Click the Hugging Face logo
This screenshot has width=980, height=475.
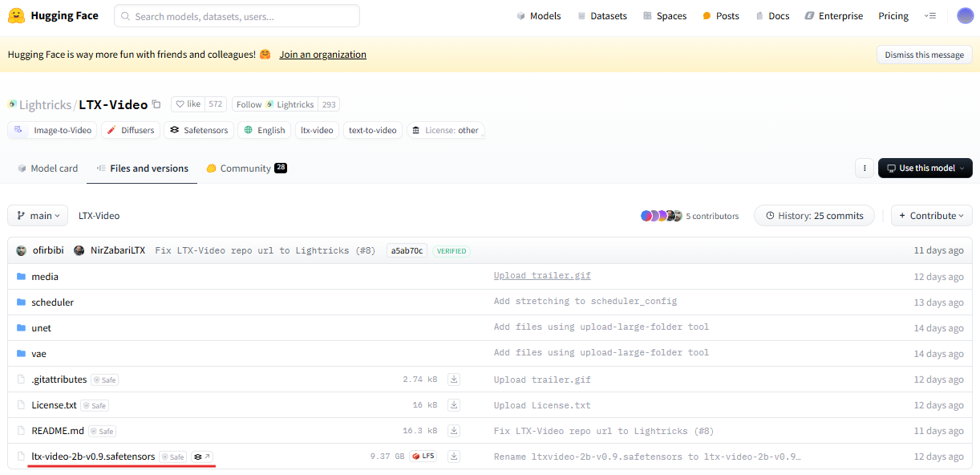coord(53,15)
